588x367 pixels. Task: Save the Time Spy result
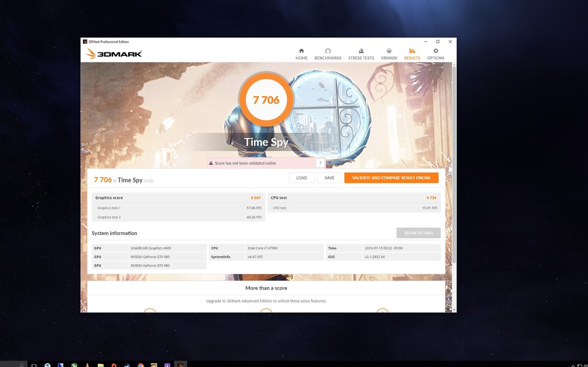[x=329, y=178]
